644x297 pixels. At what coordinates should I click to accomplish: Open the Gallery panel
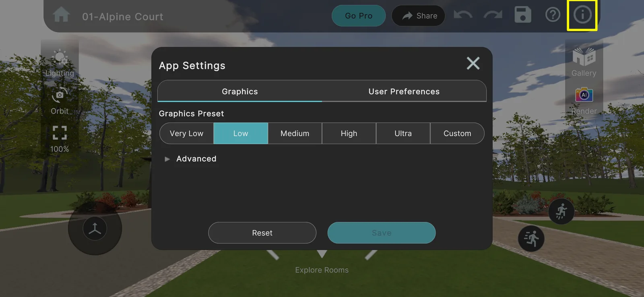[x=584, y=62]
